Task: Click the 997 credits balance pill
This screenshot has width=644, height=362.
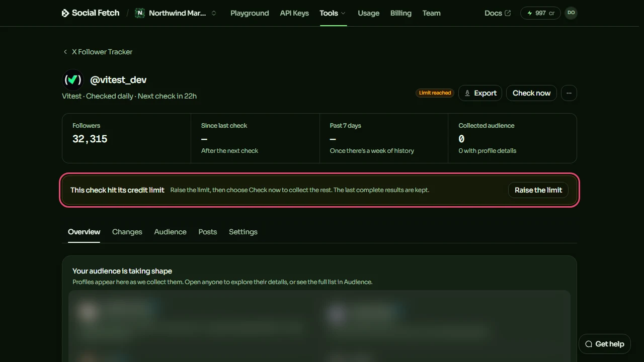Action: (x=540, y=13)
